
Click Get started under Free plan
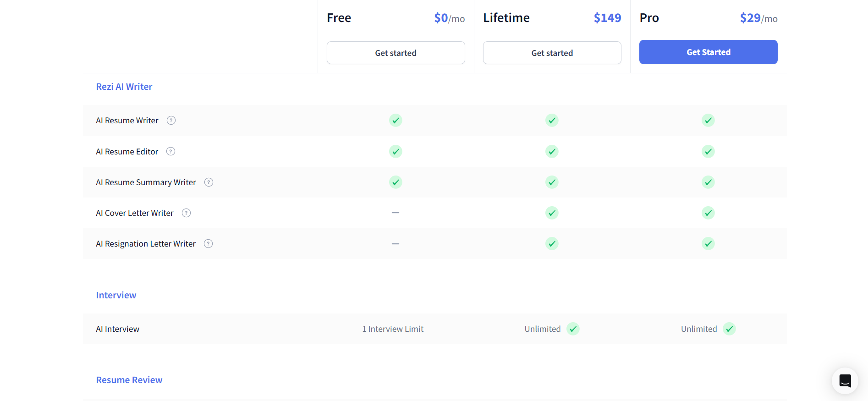click(x=396, y=53)
